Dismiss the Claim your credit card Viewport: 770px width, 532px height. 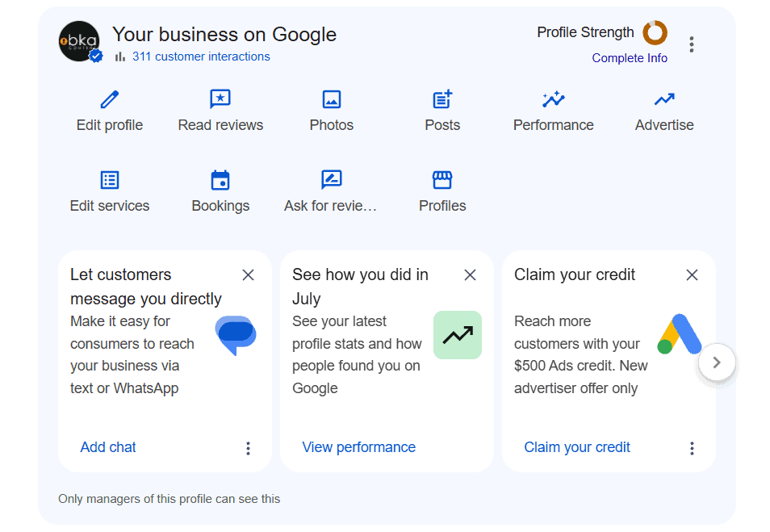692,275
